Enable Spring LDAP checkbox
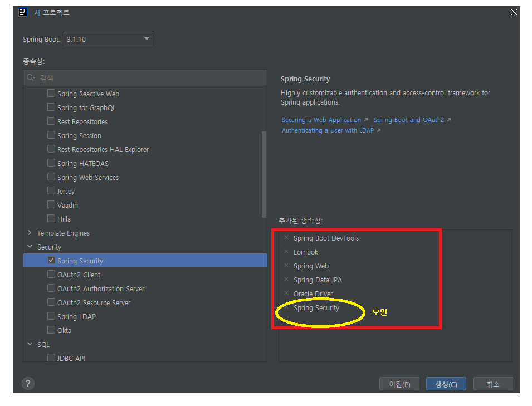The width and height of the screenshot is (532, 406). 51,316
